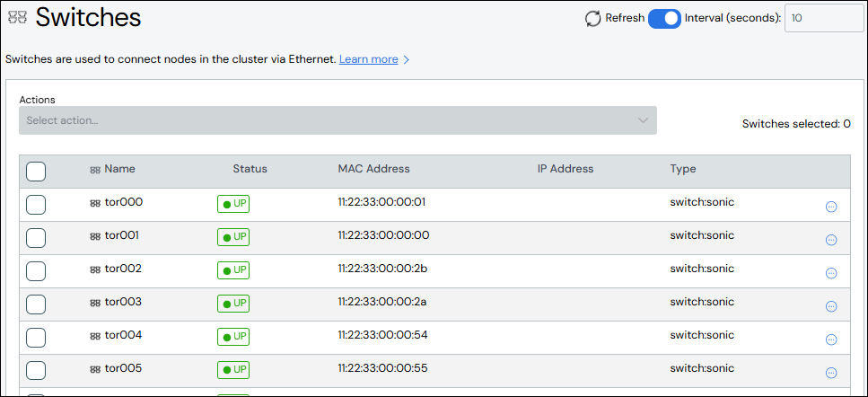
Task: Click the Switches page header icon
Action: click(17, 17)
